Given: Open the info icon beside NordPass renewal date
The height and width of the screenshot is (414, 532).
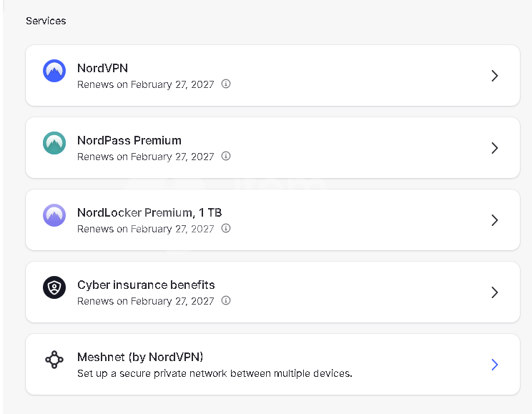Looking at the screenshot, I should [x=226, y=156].
